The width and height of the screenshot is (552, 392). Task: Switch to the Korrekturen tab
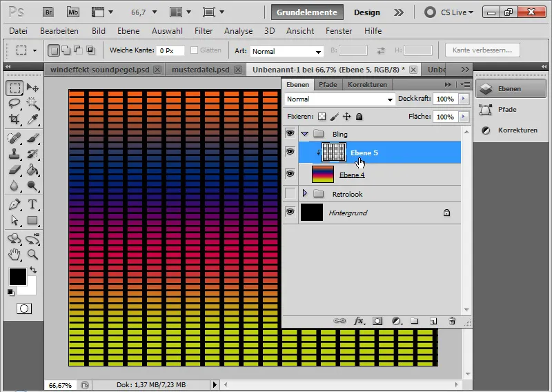point(367,84)
